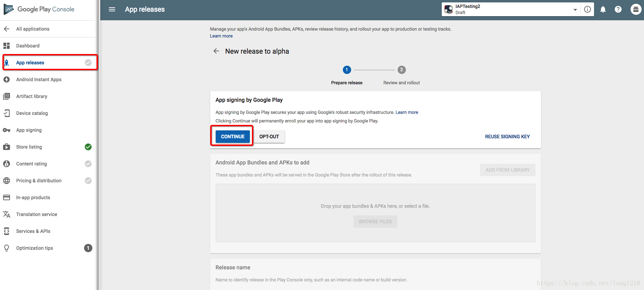Click the APK drop zone area
Image resolution: width=644 pixels, height=290 pixels.
click(375, 213)
